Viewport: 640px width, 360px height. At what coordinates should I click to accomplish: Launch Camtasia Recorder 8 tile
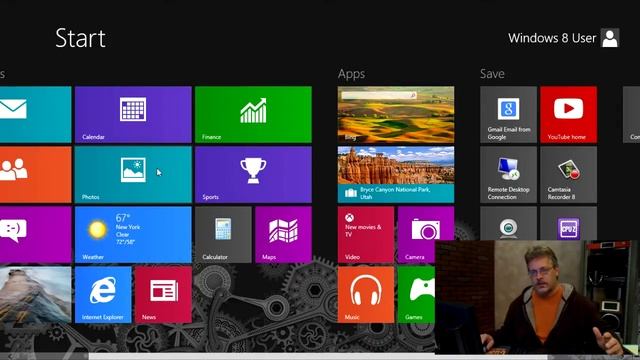point(568,174)
